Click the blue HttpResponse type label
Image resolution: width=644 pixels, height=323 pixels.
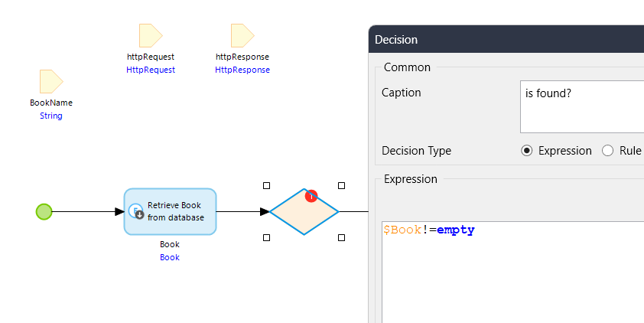tap(242, 70)
